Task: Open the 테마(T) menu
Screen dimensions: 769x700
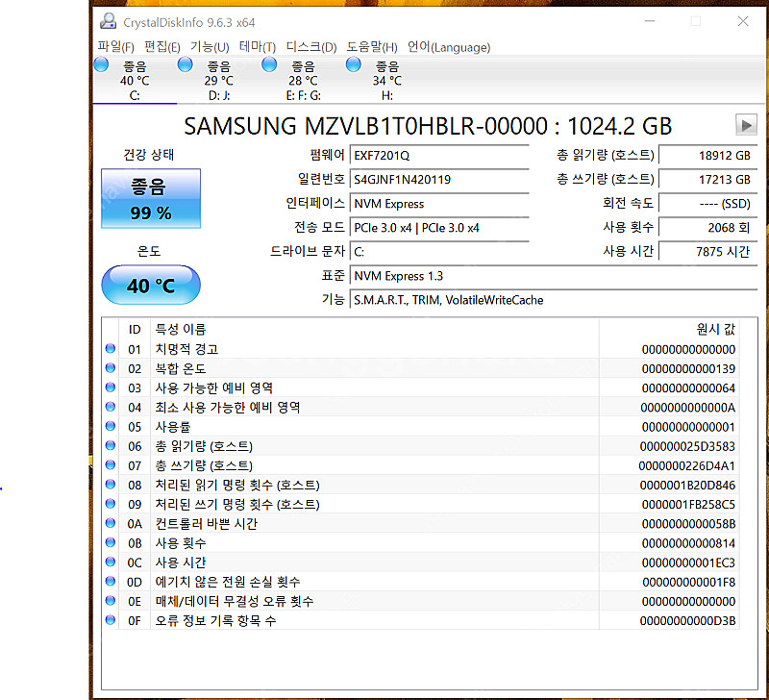Action: 258,47
